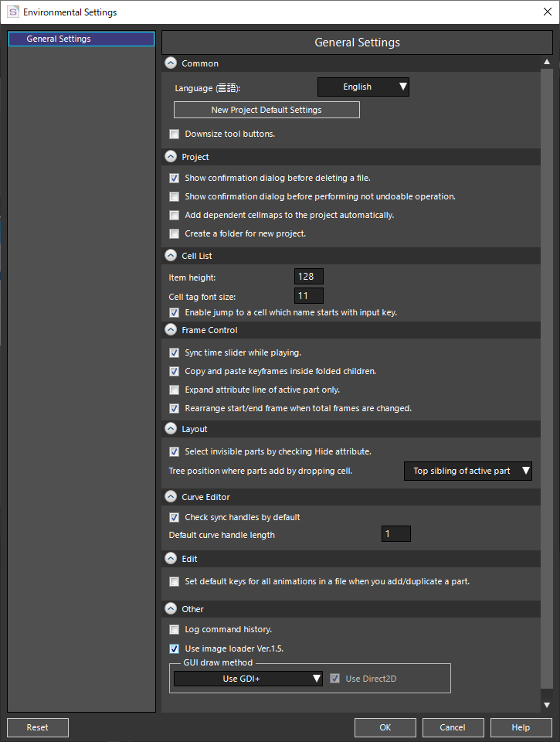The width and height of the screenshot is (560, 742).
Task: Collapse the Project section chevron icon
Action: click(x=171, y=157)
